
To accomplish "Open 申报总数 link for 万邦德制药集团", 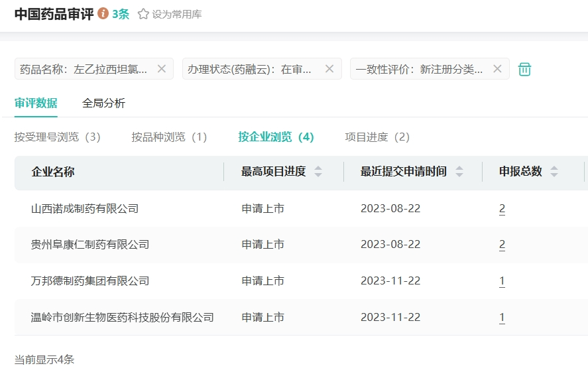I will pyautogui.click(x=502, y=281).
